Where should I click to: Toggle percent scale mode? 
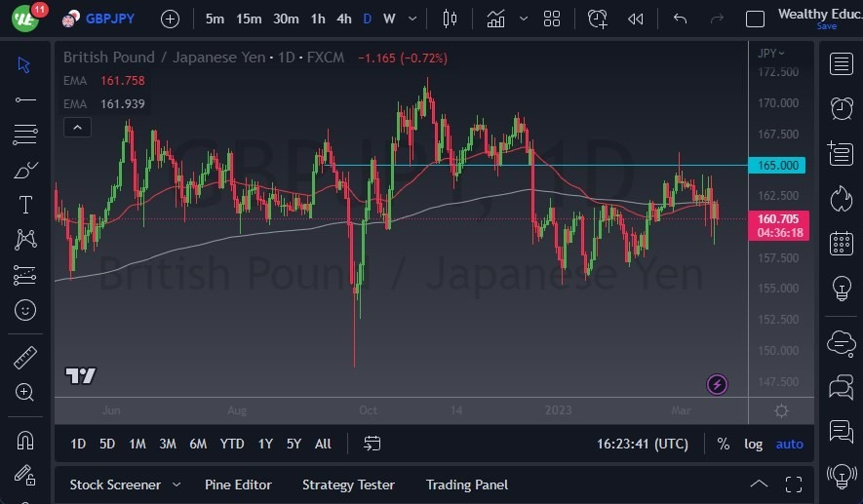tap(724, 444)
